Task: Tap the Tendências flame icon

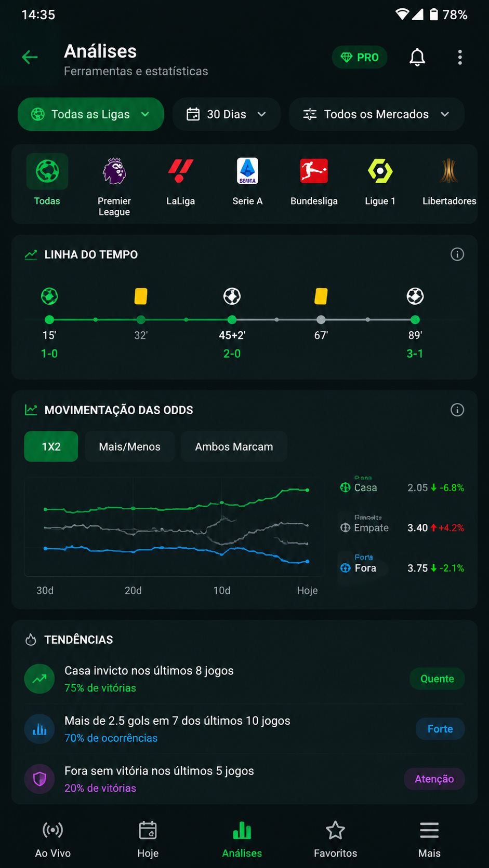Action: click(x=31, y=640)
